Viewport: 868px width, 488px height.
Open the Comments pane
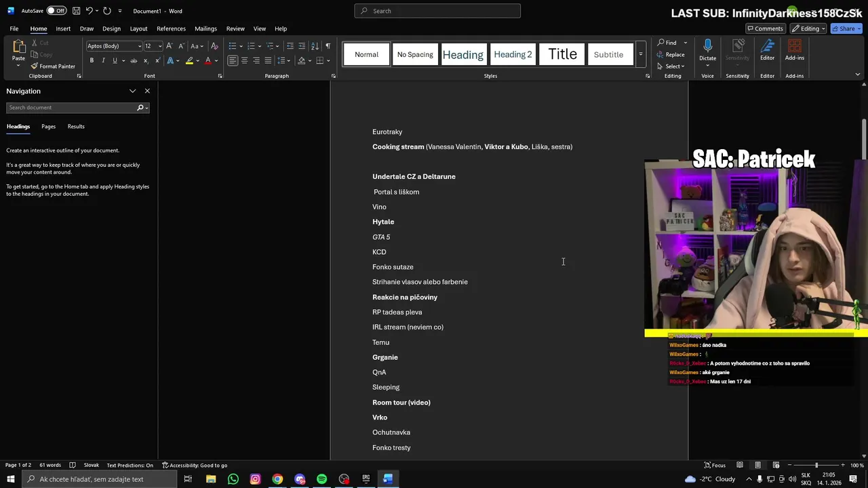click(765, 28)
